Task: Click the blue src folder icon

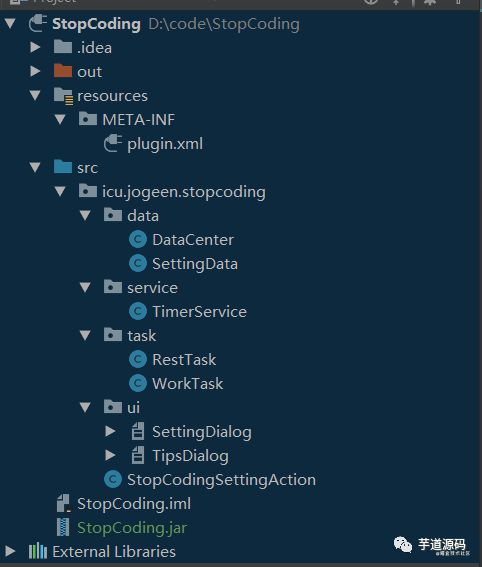Action: [x=63, y=167]
